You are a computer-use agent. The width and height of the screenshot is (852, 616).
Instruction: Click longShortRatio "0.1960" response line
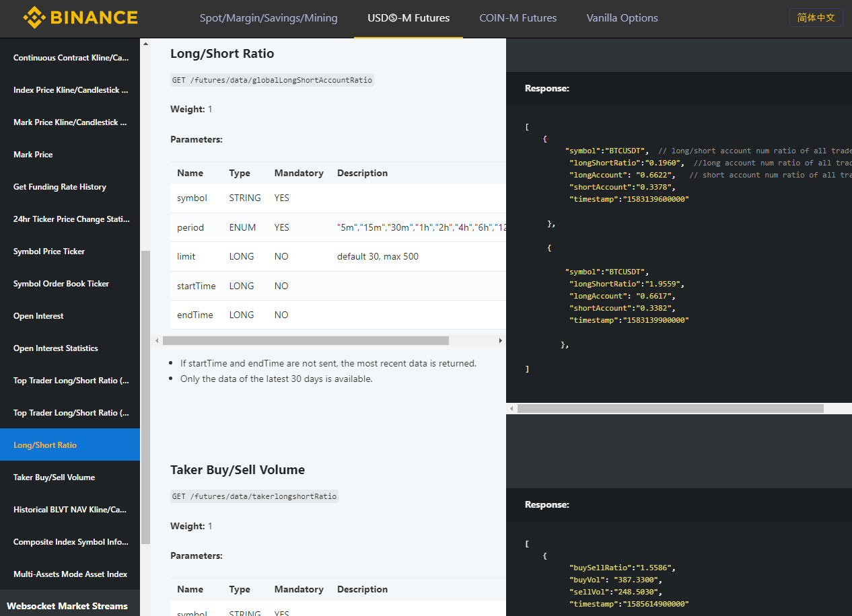pos(627,163)
